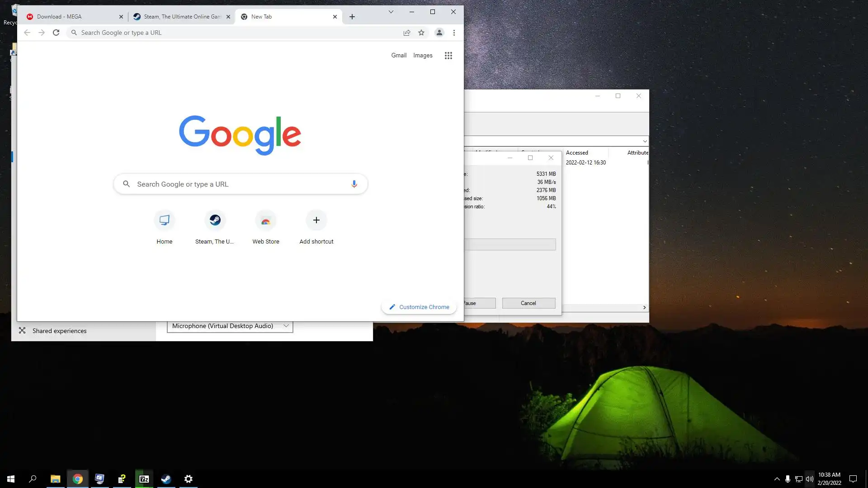Expand the Microphone device dropdown
The height and width of the screenshot is (488, 868).
286,326
